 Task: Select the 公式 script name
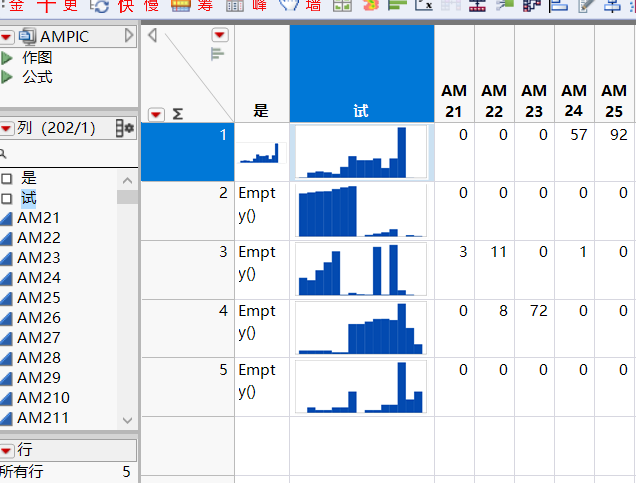click(x=37, y=77)
